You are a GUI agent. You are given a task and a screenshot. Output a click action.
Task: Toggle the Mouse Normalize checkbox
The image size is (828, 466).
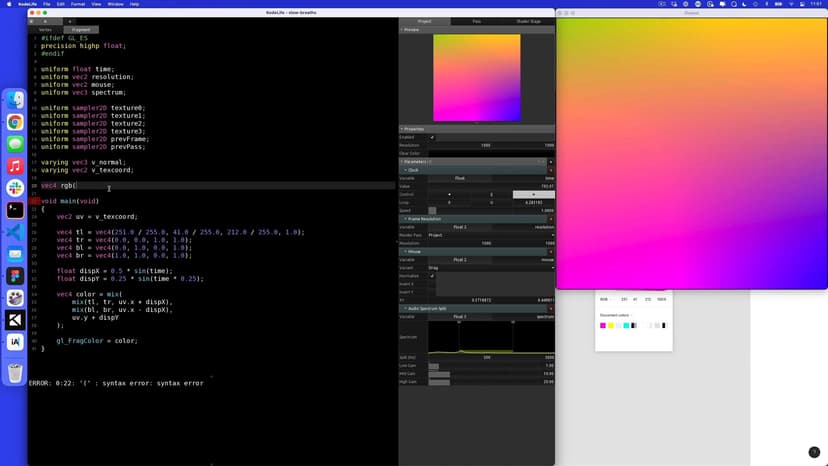[432, 276]
